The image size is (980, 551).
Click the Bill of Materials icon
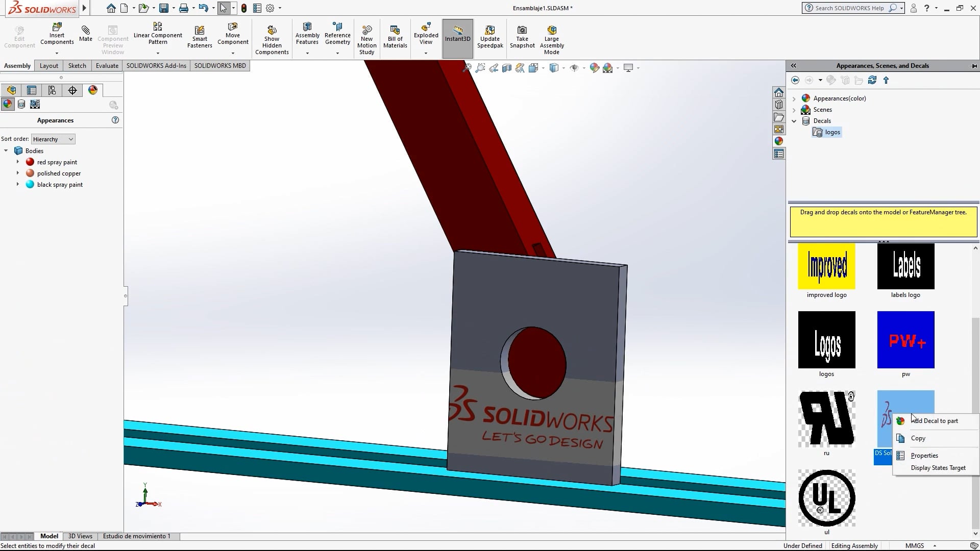[x=395, y=32]
